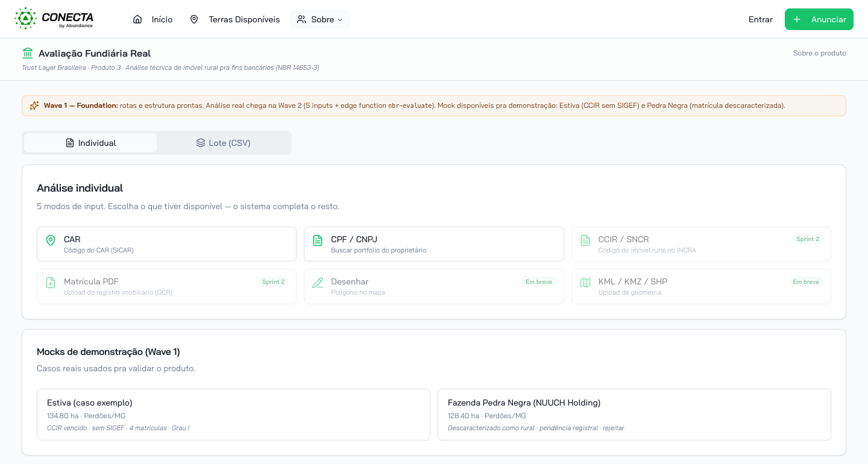This screenshot has height=464, width=868.
Task: Select the Matrícula PDF upload card
Action: 166,286
